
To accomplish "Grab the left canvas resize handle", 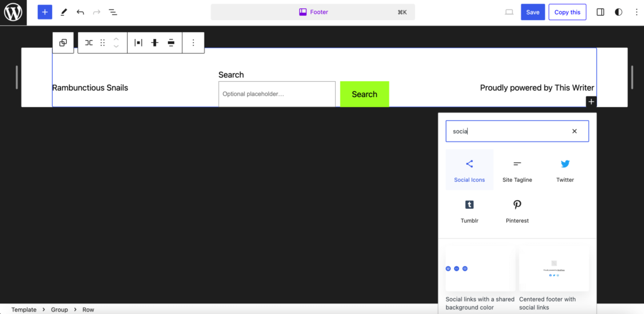I will point(16,77).
